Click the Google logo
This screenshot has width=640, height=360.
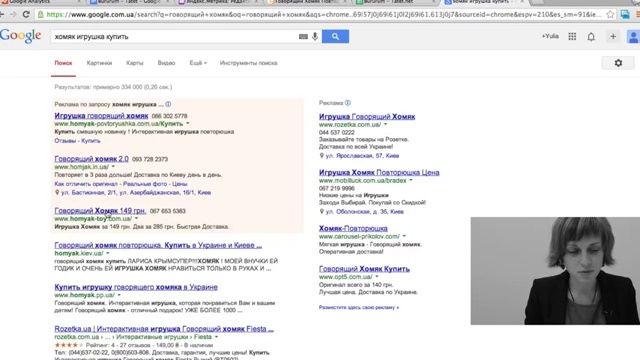click(20, 36)
